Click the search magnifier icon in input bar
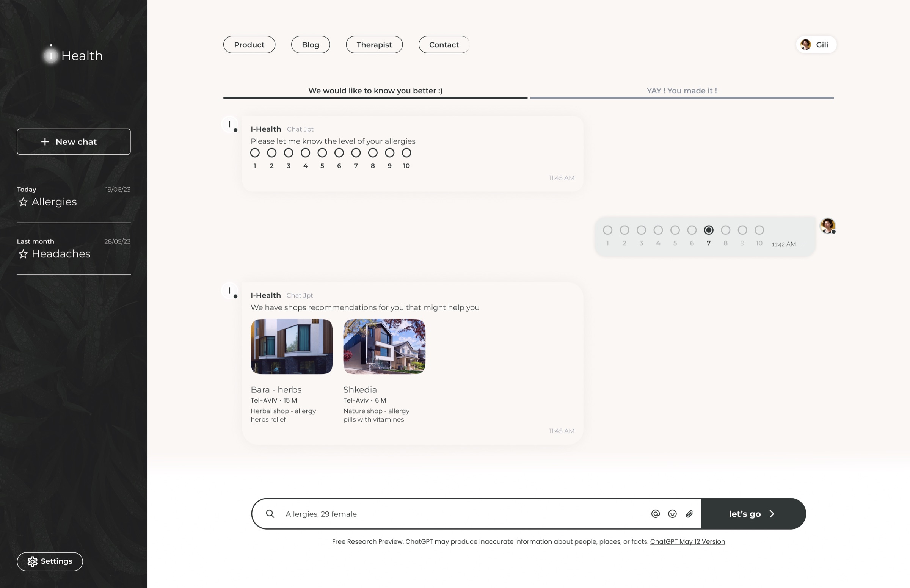910x588 pixels. click(270, 514)
